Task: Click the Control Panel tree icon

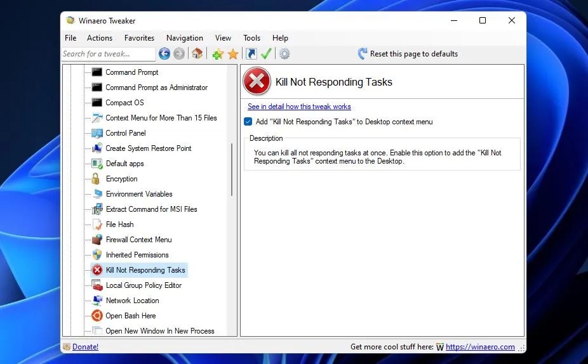Action: (x=97, y=133)
